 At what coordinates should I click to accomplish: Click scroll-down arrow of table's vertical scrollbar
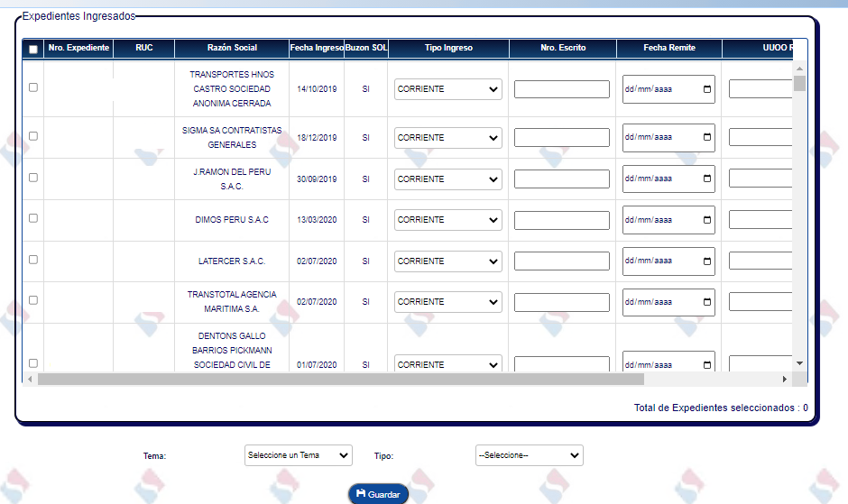pyautogui.click(x=799, y=363)
